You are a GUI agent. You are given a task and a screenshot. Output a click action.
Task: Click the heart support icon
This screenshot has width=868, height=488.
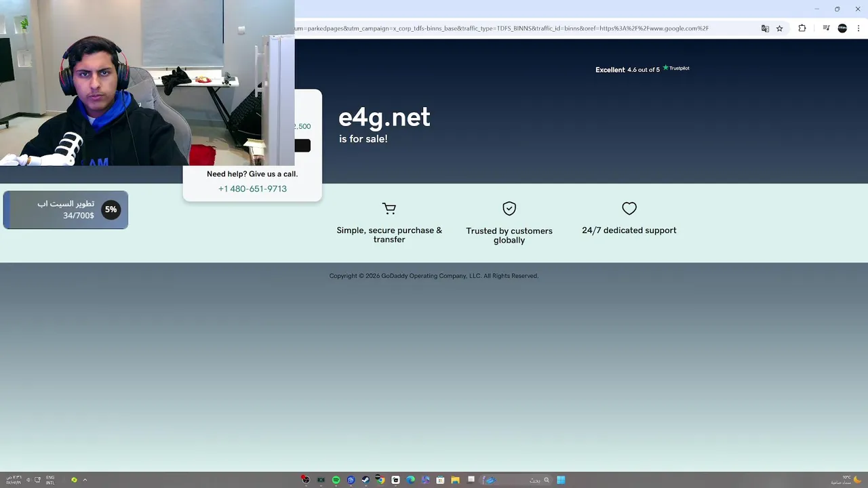(x=629, y=208)
